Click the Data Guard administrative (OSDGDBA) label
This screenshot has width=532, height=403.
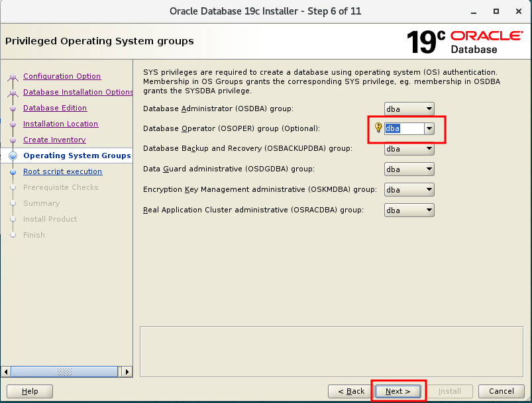(229, 169)
